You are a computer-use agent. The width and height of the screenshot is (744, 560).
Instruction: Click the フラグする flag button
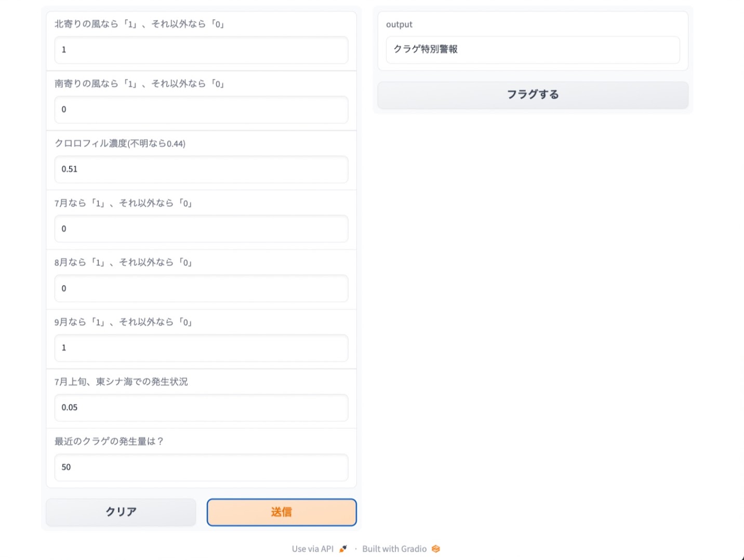(x=532, y=95)
